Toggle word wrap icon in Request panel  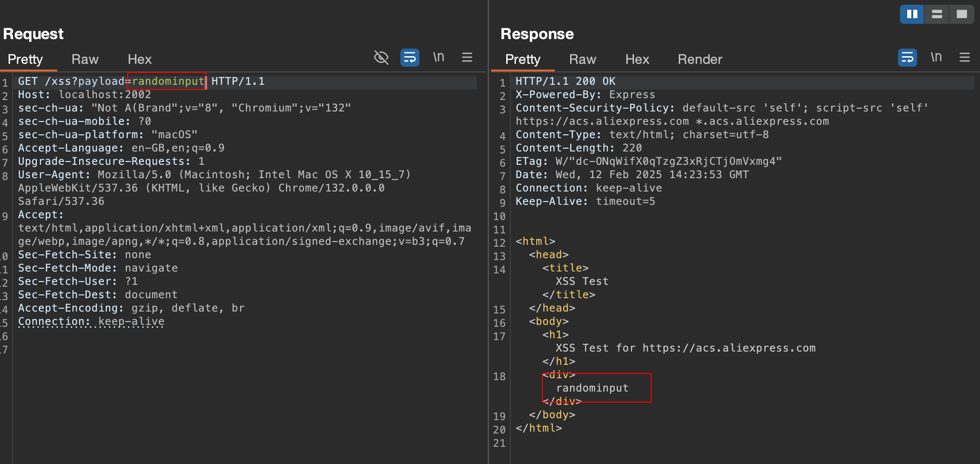[409, 58]
